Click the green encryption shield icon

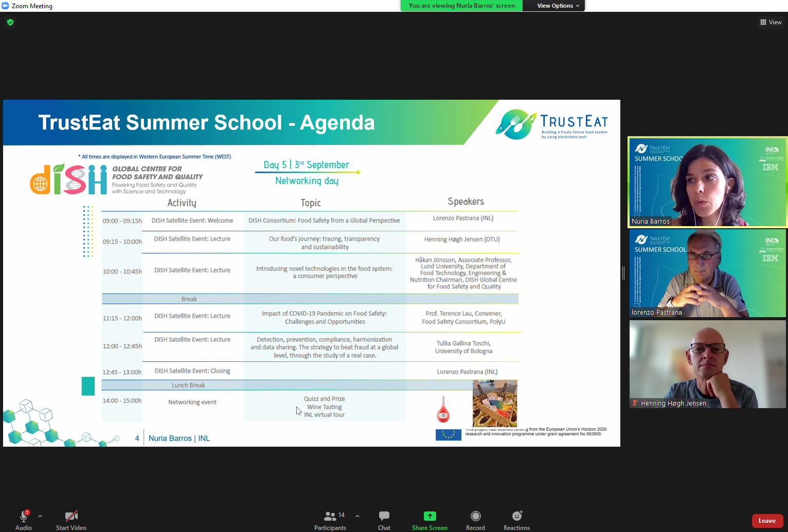[x=10, y=22]
